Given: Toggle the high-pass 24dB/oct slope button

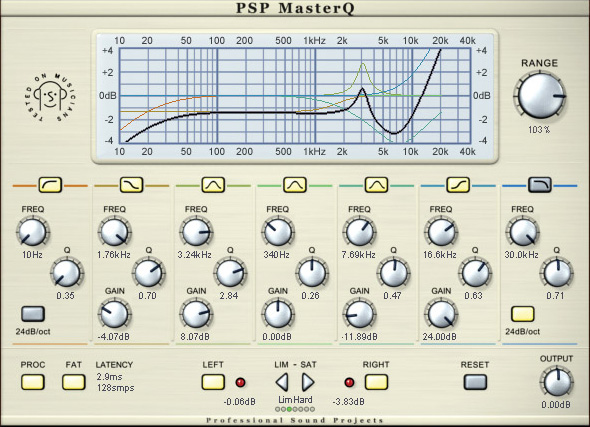Looking at the screenshot, I should click(33, 314).
